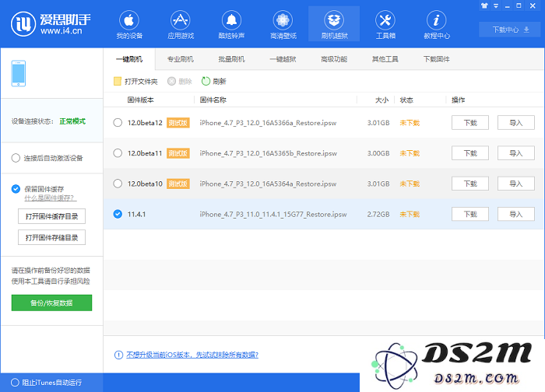Click iPhone_4.7_P3_12.0_16A5365b_Restore.ipsw filename

[x=269, y=153]
